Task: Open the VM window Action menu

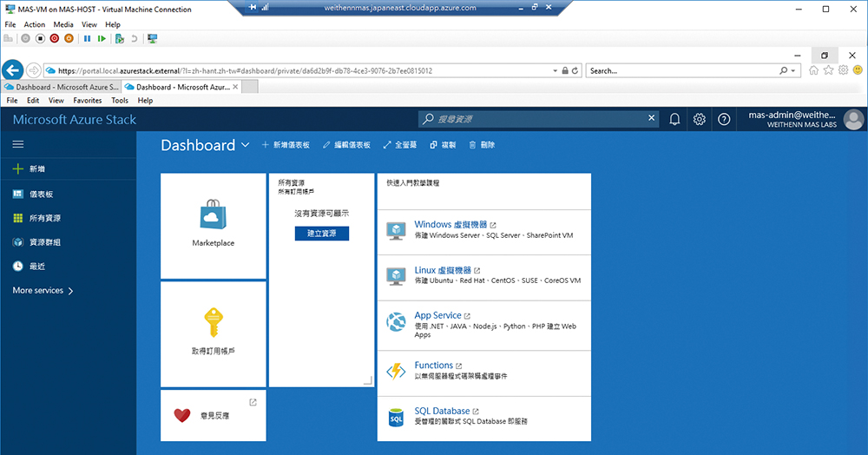Action: [x=35, y=24]
